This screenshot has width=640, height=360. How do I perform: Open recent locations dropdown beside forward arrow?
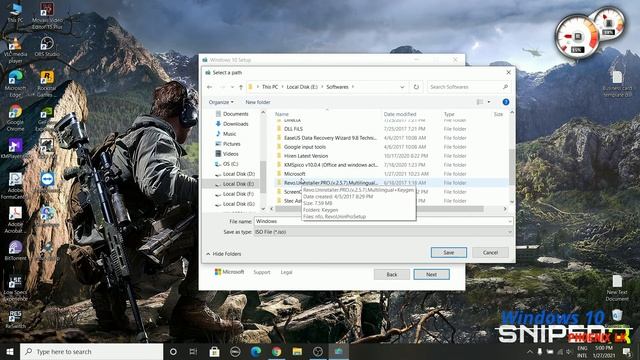point(232,87)
